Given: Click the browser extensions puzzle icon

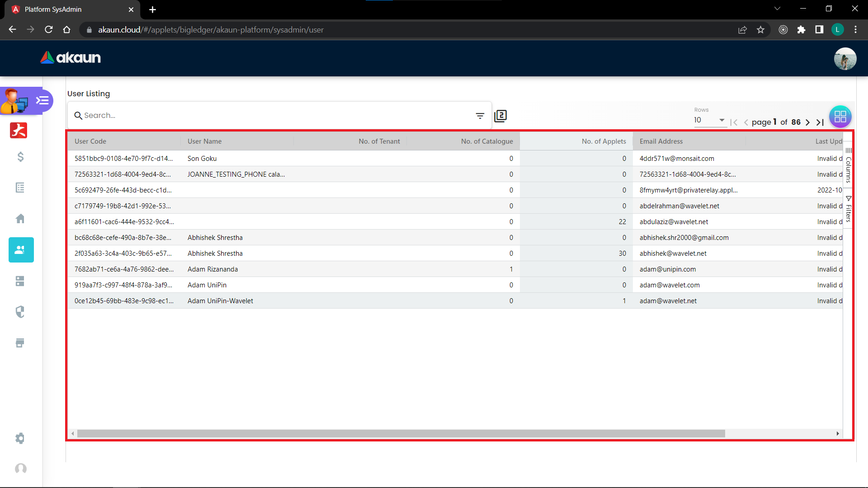Looking at the screenshot, I should (801, 30).
